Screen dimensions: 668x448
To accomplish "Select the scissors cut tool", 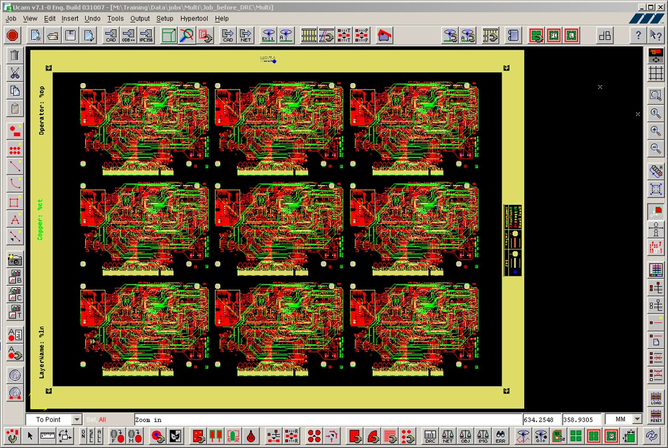I will point(15,73).
